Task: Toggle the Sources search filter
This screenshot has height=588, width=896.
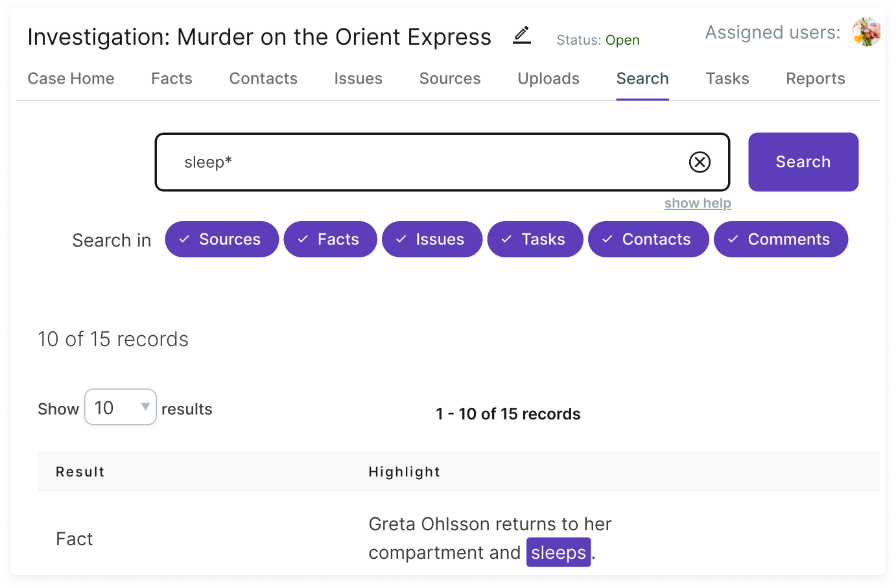Action: tap(222, 239)
